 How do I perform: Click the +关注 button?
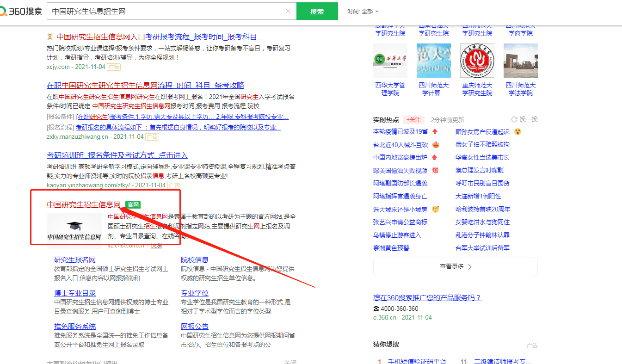coord(413,119)
